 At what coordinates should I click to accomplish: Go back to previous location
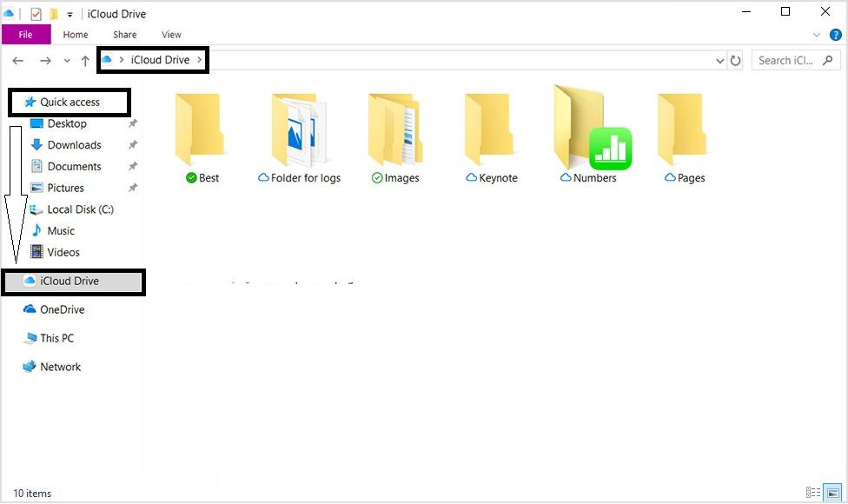click(x=18, y=61)
